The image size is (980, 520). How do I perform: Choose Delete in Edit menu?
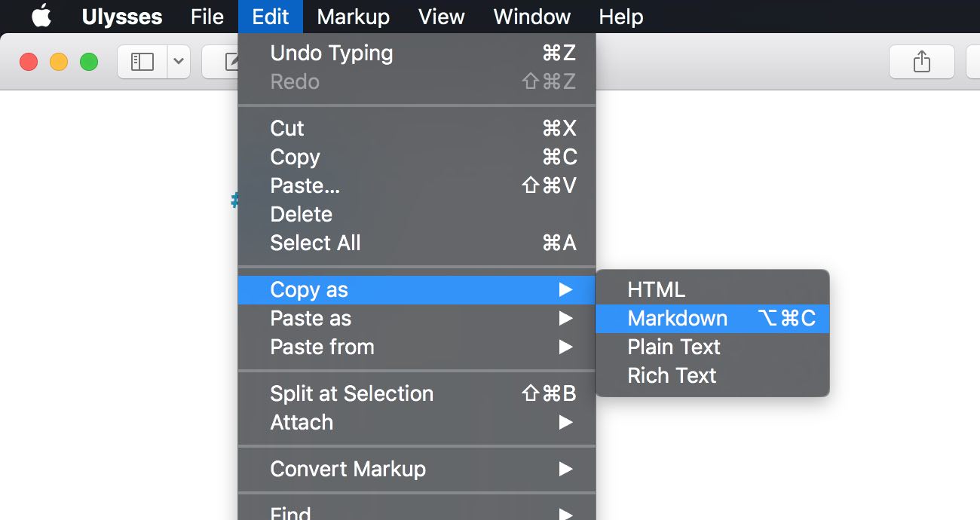417,215
